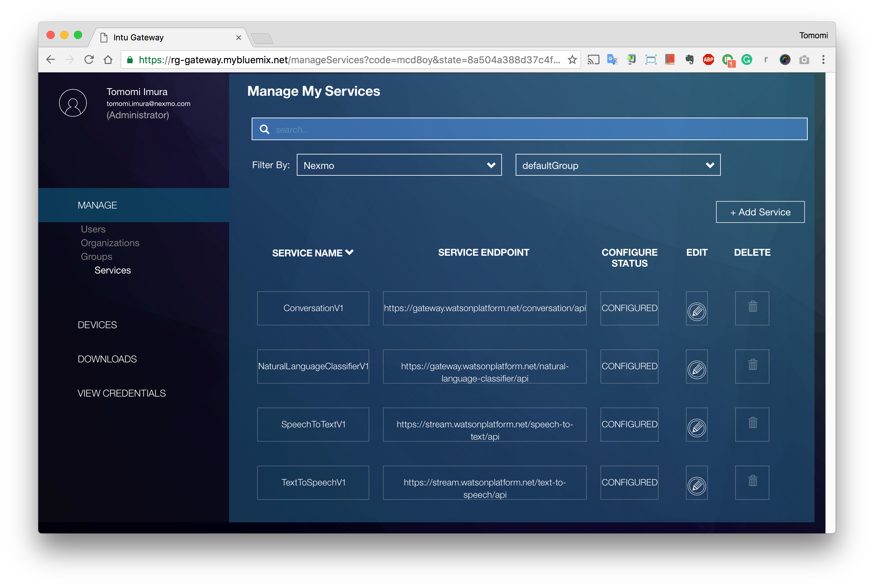Go back in browser history

coord(51,59)
